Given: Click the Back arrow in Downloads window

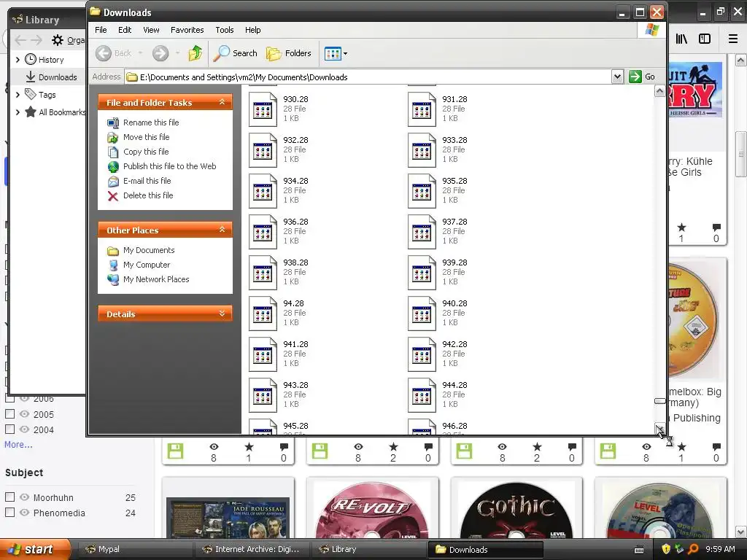Looking at the screenshot, I should 104,53.
